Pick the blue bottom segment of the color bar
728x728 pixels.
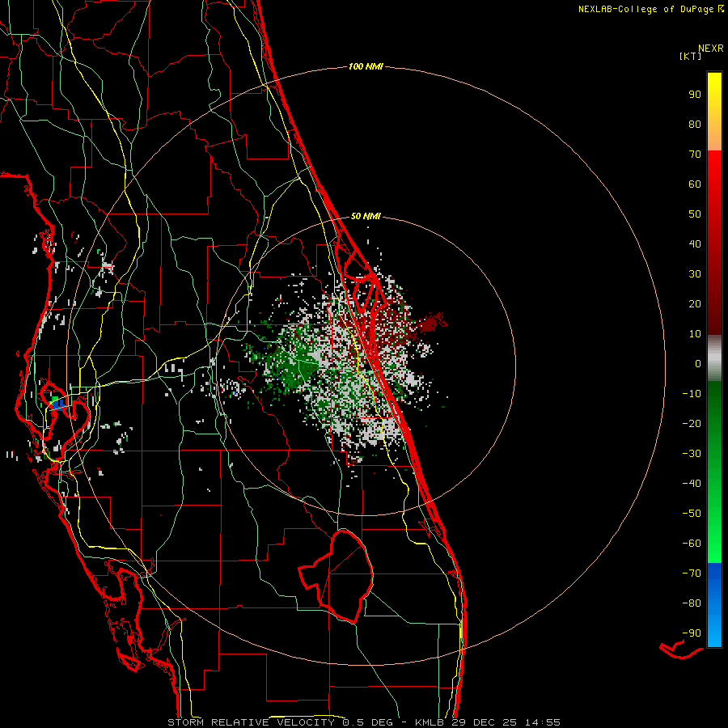714,605
